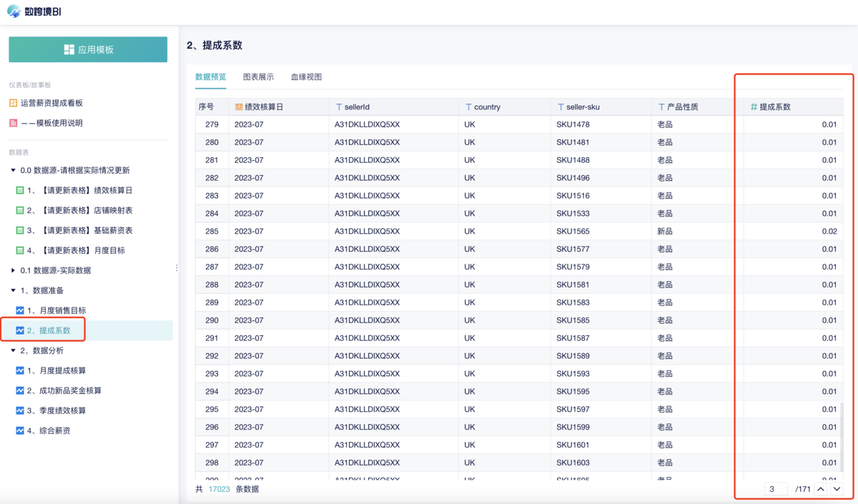
Task: Switch to the 数据预览 tab
Action: 210,76
